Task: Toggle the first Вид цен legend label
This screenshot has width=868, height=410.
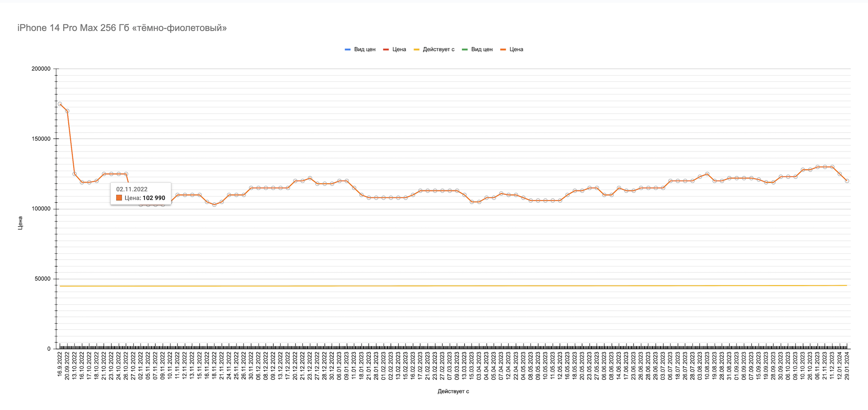Action: (364, 49)
